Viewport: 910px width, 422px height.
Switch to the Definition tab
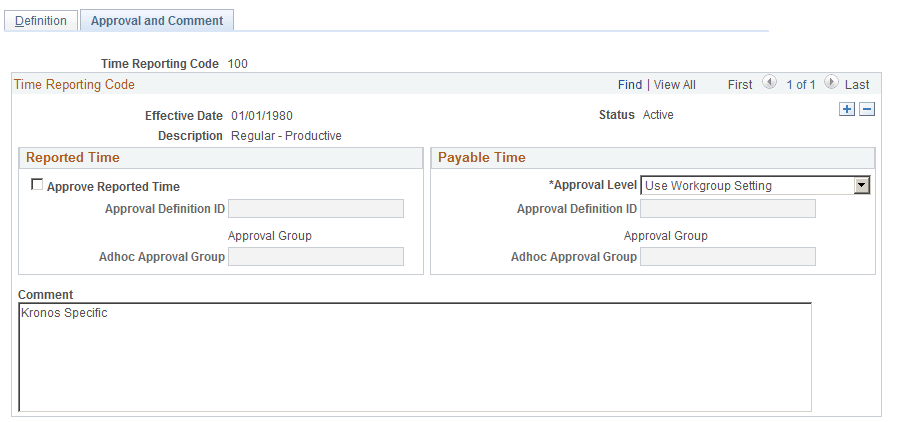coord(41,21)
